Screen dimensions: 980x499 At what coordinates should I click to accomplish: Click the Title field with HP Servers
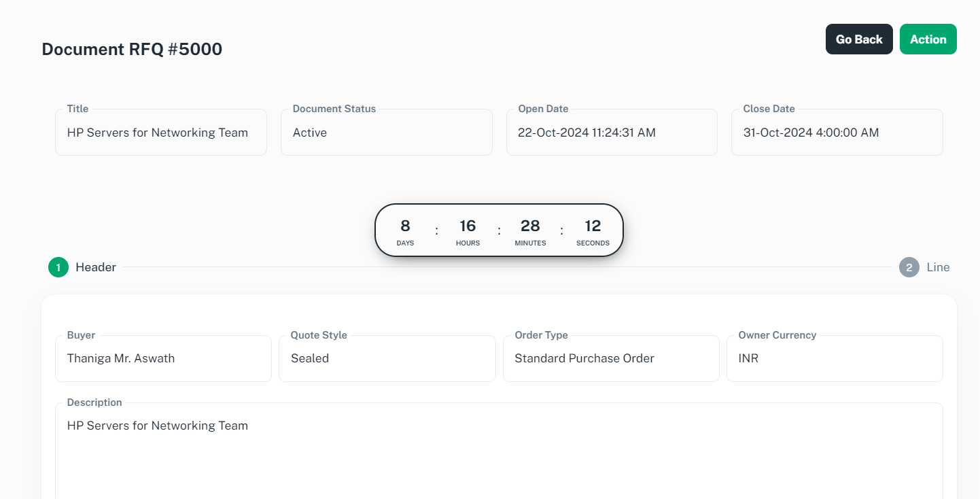coord(160,133)
